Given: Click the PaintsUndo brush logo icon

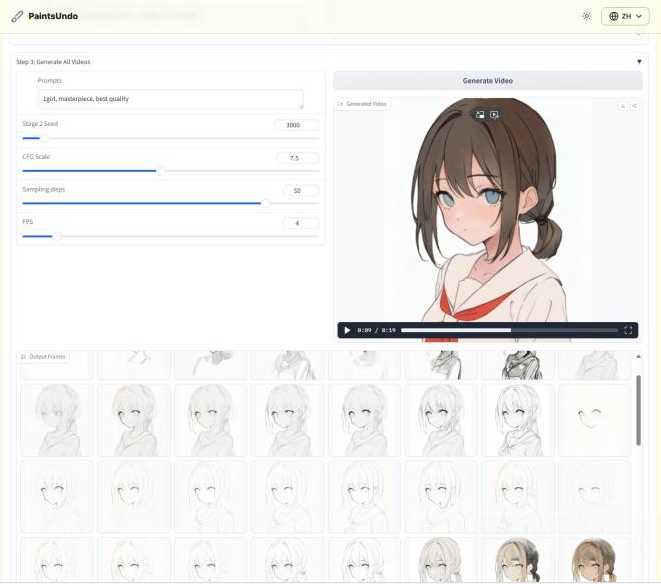Looking at the screenshot, I should point(17,17).
